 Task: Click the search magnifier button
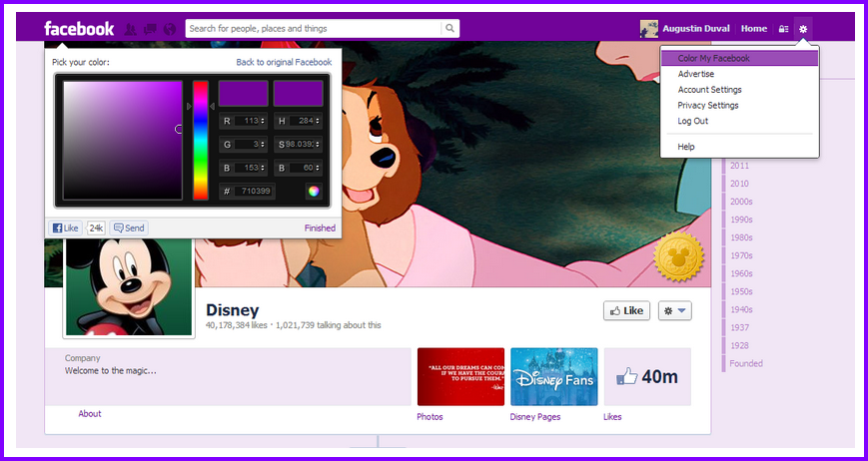(x=450, y=29)
